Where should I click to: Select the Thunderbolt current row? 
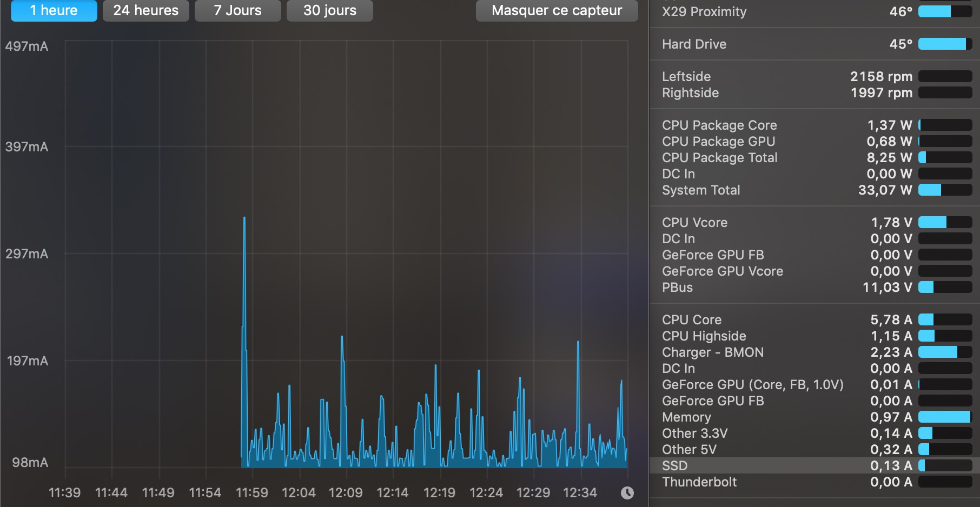[815, 482]
